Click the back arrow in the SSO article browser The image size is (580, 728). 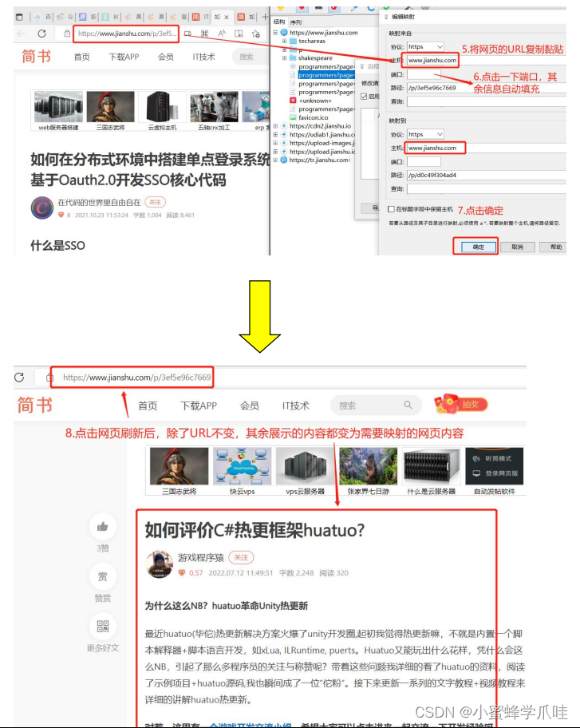click(22, 34)
